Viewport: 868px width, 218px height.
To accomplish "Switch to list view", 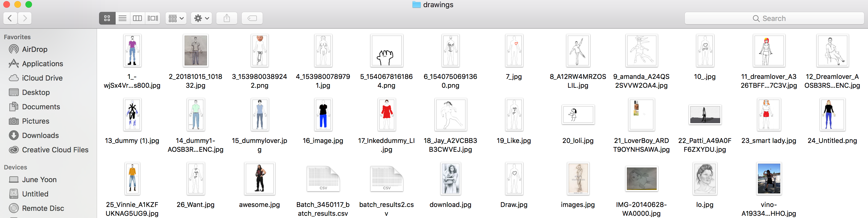I will tap(123, 18).
